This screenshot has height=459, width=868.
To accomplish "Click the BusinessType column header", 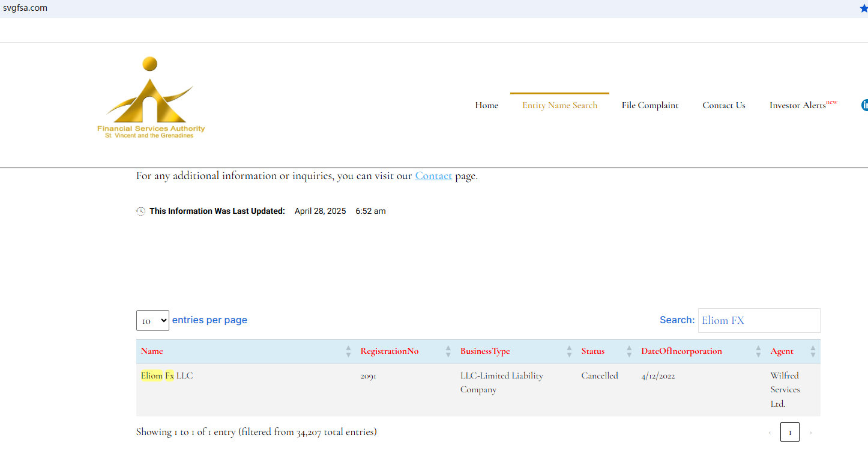I will [516, 351].
